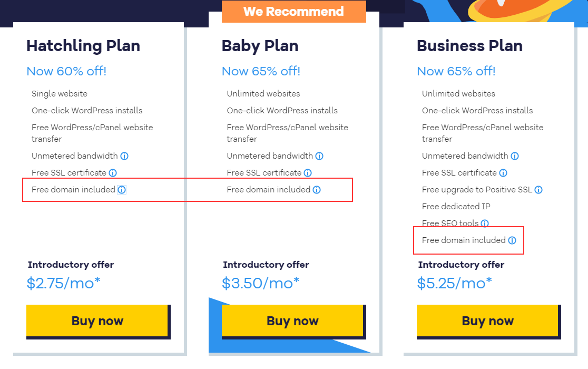The image size is (588, 369).
Task: Click info icon beside Hatchling Free domain included
Action: pyautogui.click(x=122, y=190)
